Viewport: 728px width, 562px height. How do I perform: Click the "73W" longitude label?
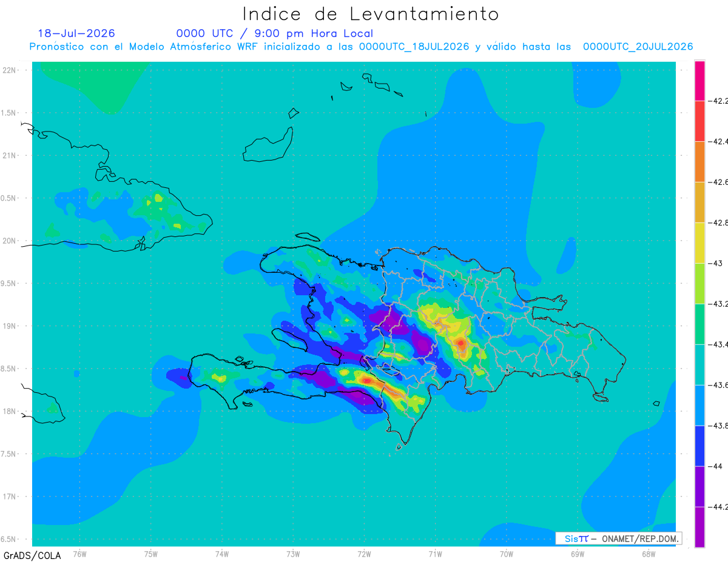[x=293, y=554]
